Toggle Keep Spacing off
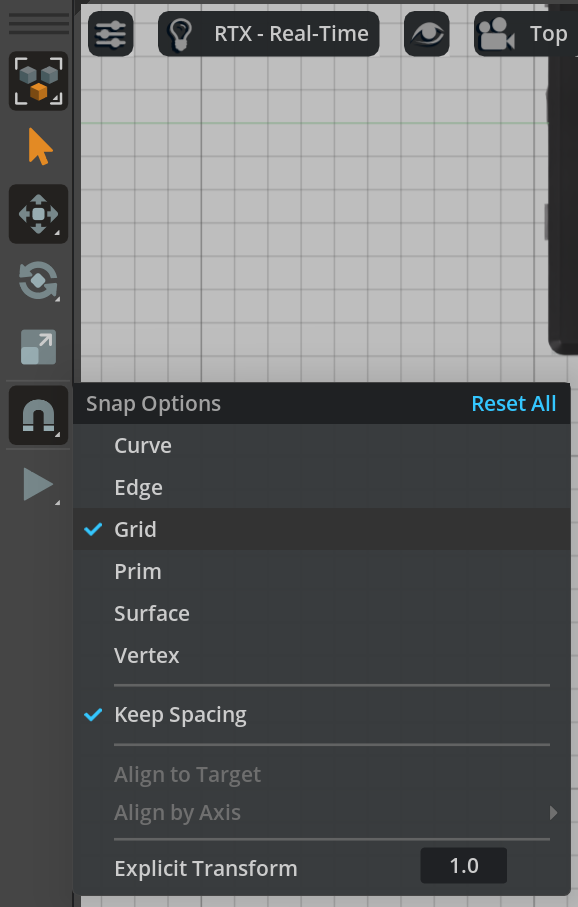The image size is (578, 907). pyautogui.click(x=178, y=714)
